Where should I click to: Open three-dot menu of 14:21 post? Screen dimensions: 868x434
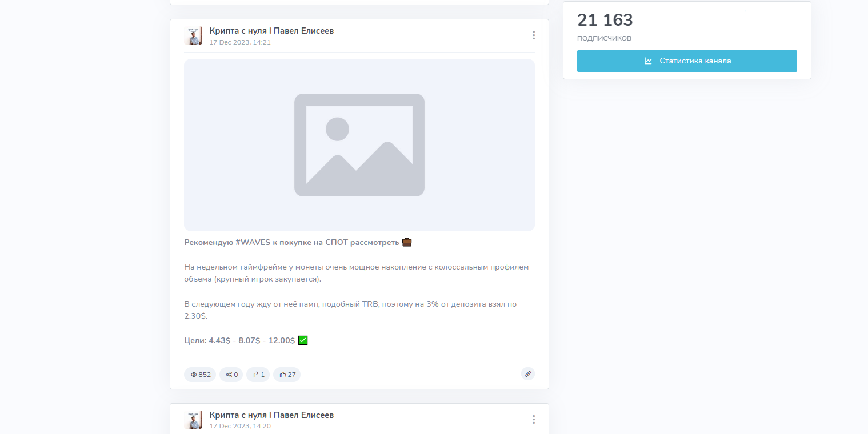tap(534, 35)
